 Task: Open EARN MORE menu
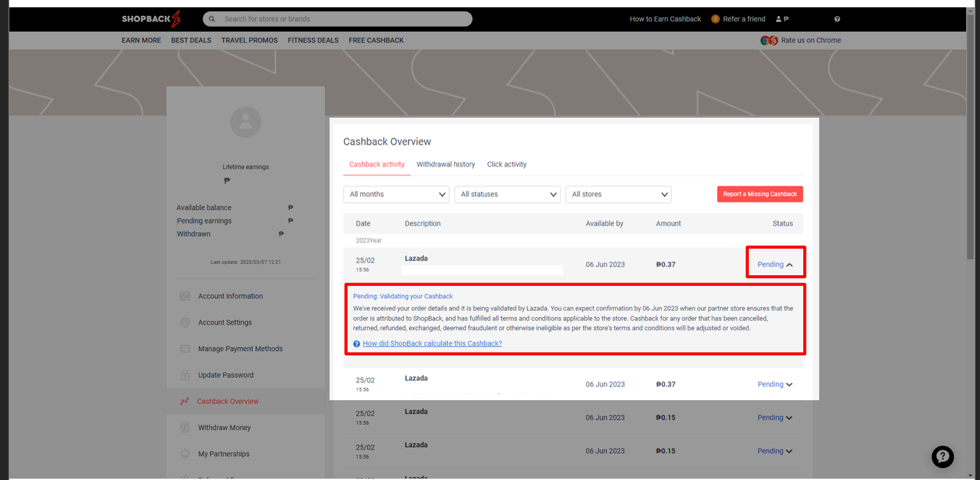141,41
